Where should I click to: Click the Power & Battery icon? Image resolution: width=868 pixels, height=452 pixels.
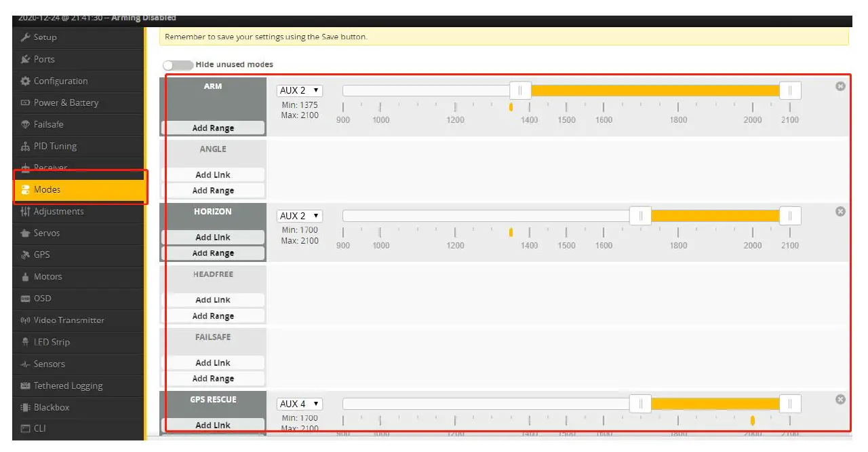[26, 102]
